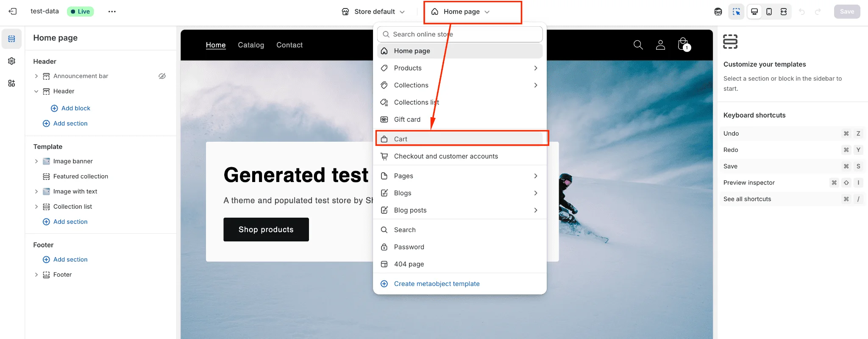Select the desktop preview icon
868x339 pixels.
pos(754,11)
